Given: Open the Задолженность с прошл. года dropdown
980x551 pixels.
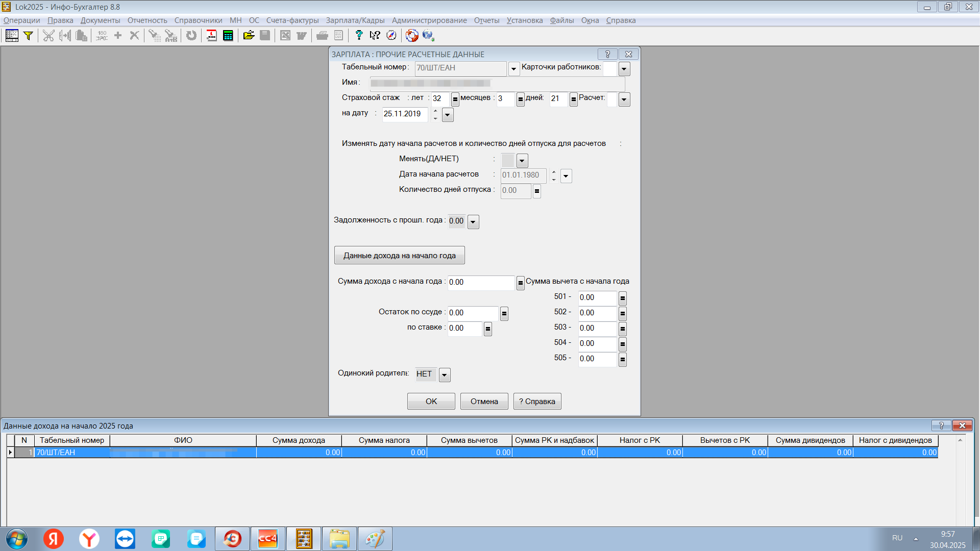Looking at the screenshot, I should pyautogui.click(x=473, y=222).
